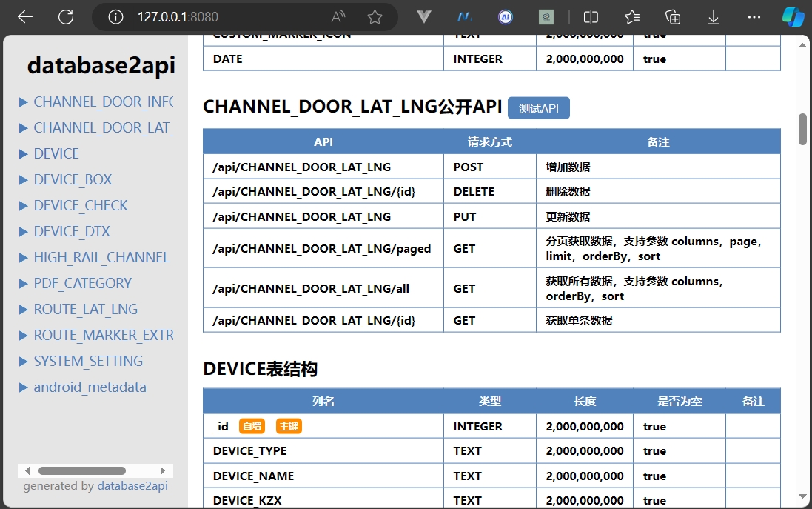Go back using the browser back arrow

coord(25,17)
